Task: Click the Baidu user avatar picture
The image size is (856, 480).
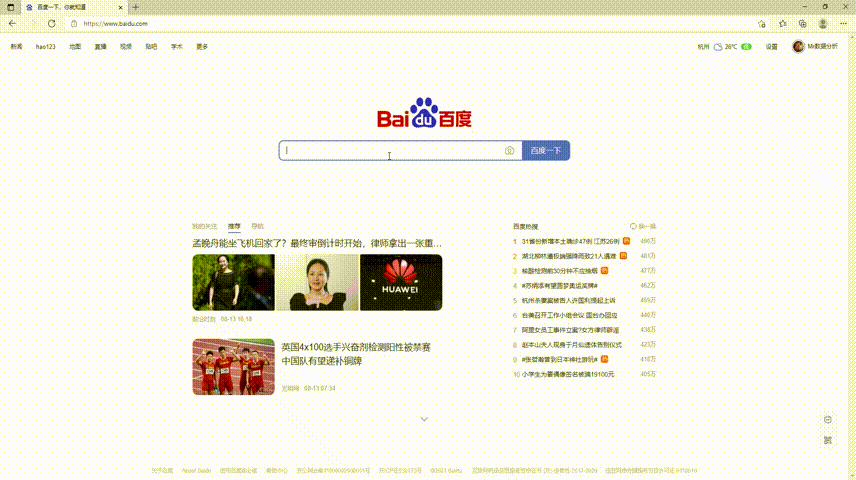Action: (798, 46)
